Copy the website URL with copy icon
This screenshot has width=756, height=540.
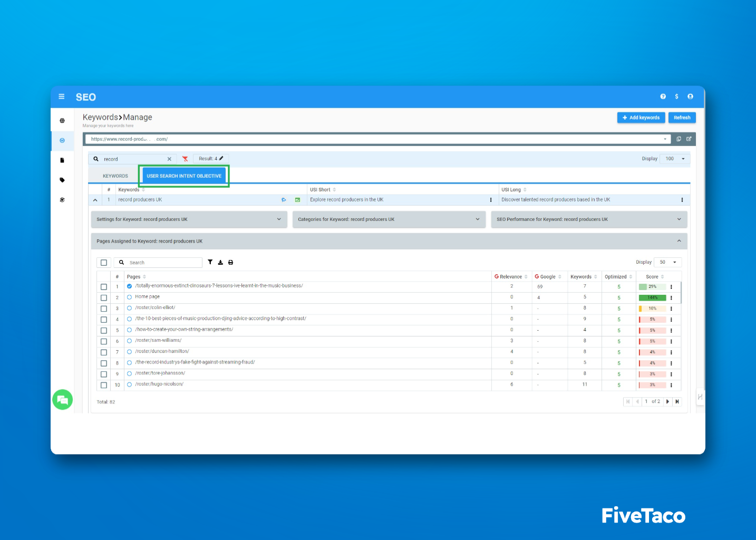(679, 139)
